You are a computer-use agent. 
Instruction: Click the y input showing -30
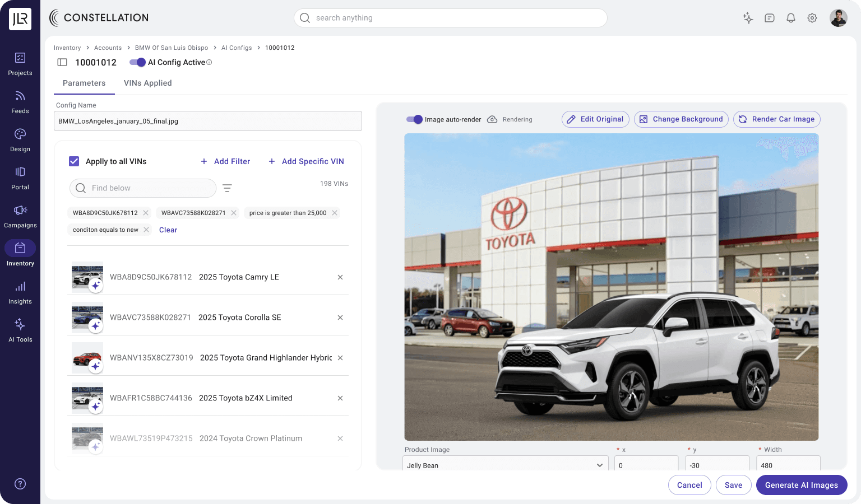click(x=717, y=465)
